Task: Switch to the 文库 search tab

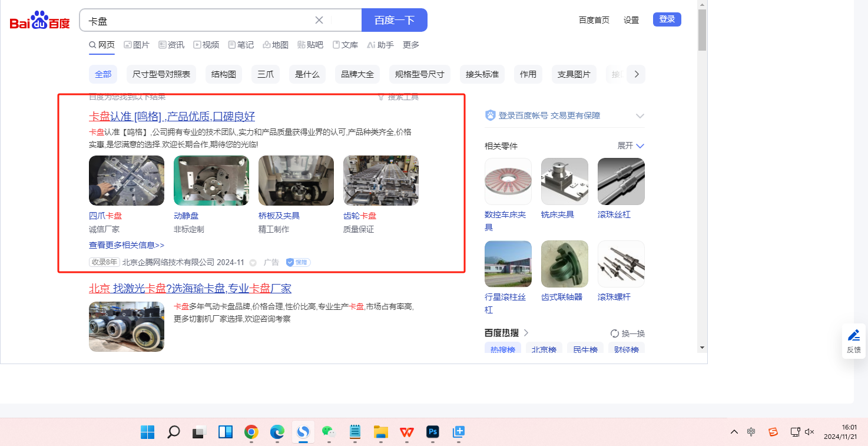Action: 345,45
